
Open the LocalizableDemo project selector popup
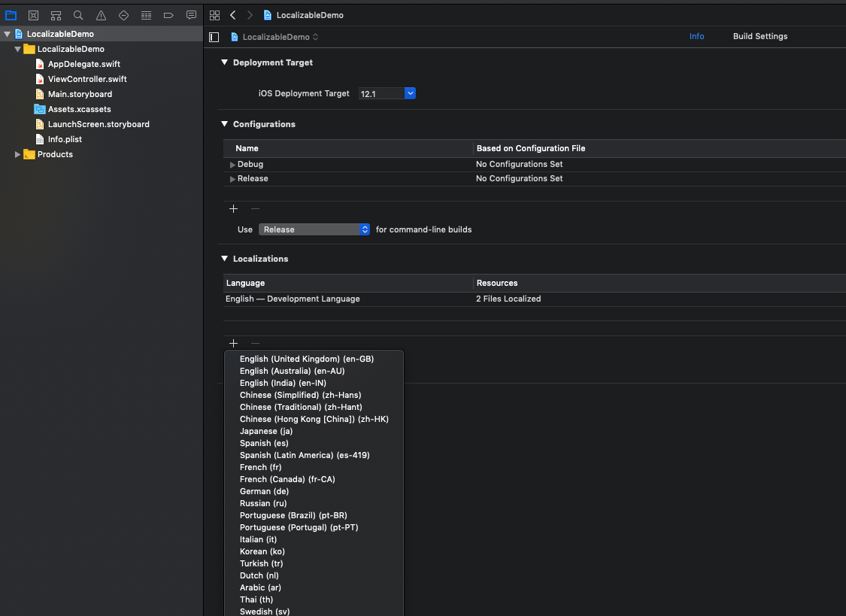pos(274,37)
